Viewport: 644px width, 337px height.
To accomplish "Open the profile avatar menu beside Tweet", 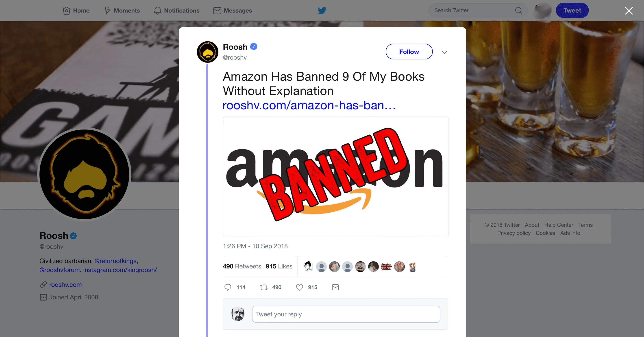I will click(542, 11).
